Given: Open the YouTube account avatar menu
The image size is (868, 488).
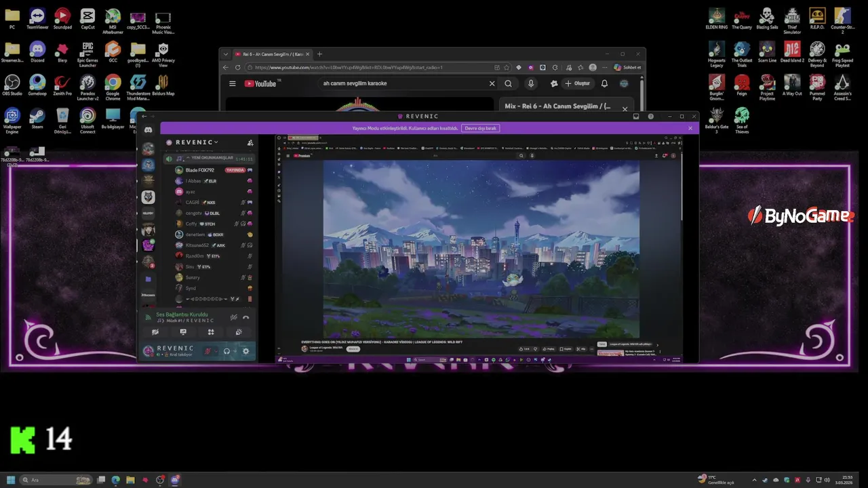Looking at the screenshot, I should 625,83.
